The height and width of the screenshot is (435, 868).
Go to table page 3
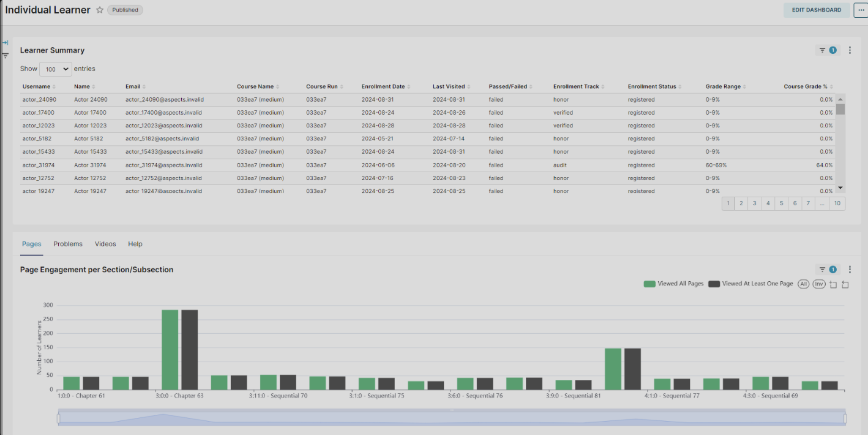755,203
